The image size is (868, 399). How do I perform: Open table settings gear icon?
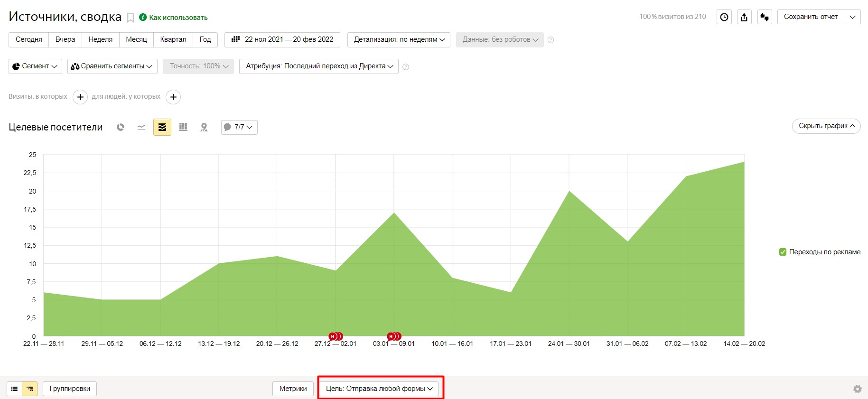click(x=858, y=389)
